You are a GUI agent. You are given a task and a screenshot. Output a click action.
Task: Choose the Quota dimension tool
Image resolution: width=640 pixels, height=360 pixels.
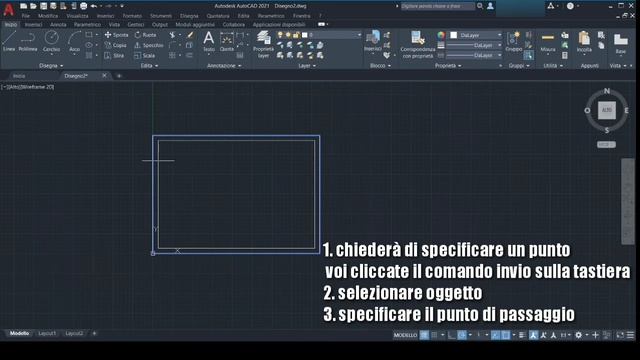(227, 41)
